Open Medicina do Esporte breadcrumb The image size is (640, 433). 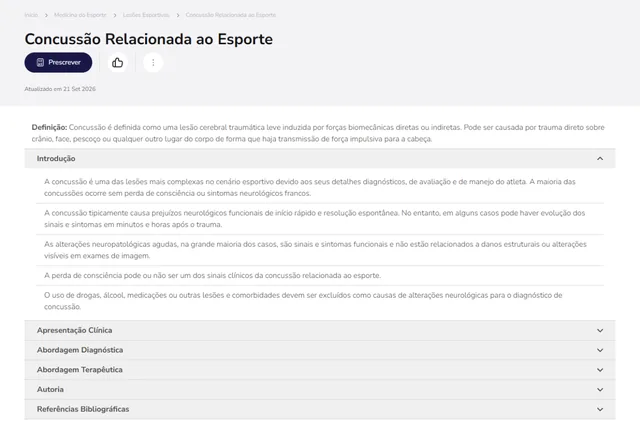80,15
